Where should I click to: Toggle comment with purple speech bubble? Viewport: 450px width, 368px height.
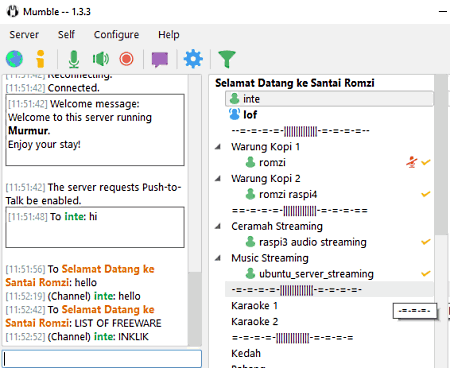click(x=160, y=59)
